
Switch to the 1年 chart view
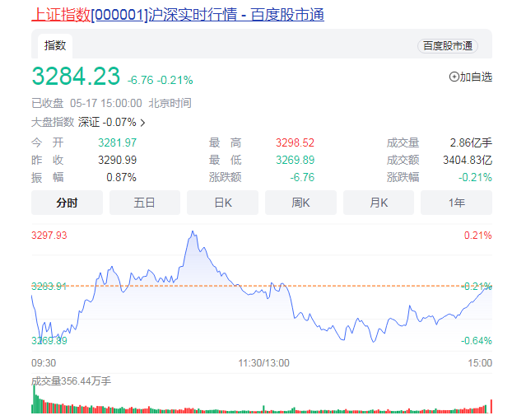456,203
